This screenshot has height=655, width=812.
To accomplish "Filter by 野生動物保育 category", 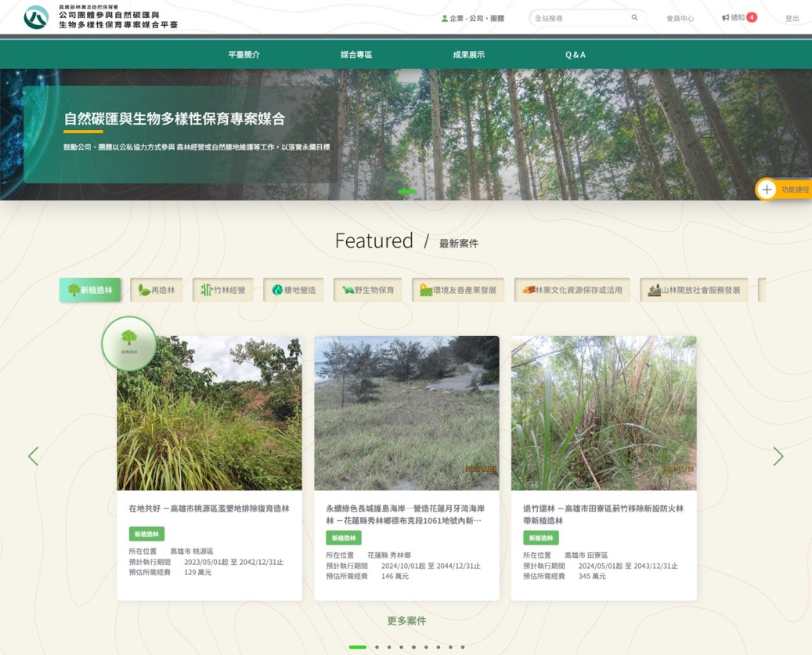I will pos(367,290).
